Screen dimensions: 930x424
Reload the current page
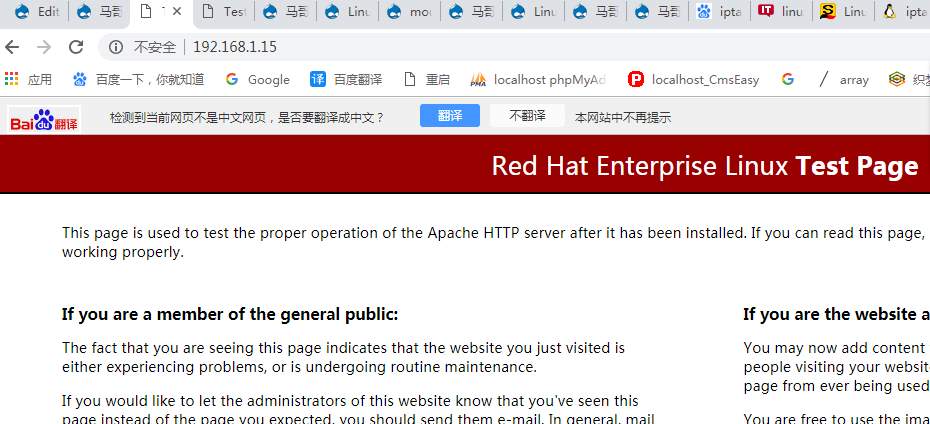tap(76, 47)
